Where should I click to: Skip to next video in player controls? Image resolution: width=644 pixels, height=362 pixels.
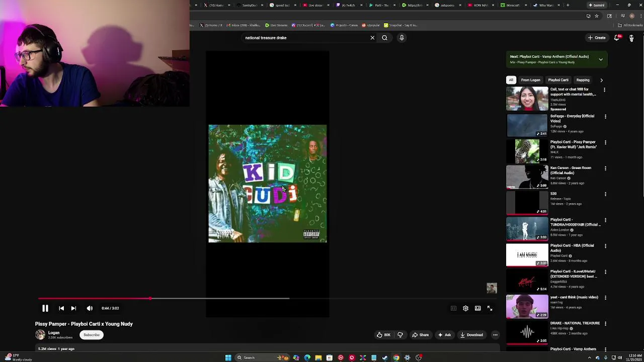point(73,308)
